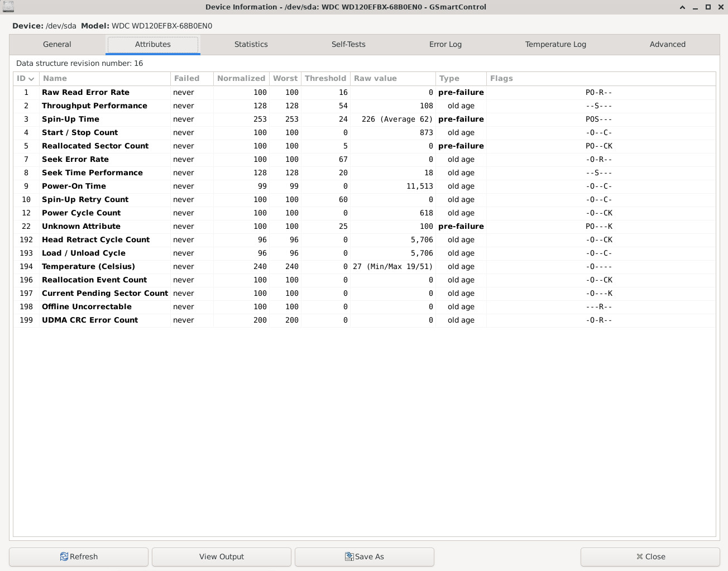This screenshot has height=571, width=728.
Task: Open the Statistics tab
Action: [x=251, y=45]
